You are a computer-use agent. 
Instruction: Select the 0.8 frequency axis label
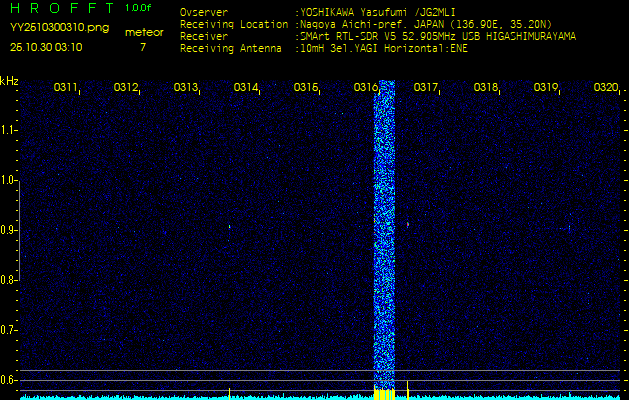click(9, 279)
